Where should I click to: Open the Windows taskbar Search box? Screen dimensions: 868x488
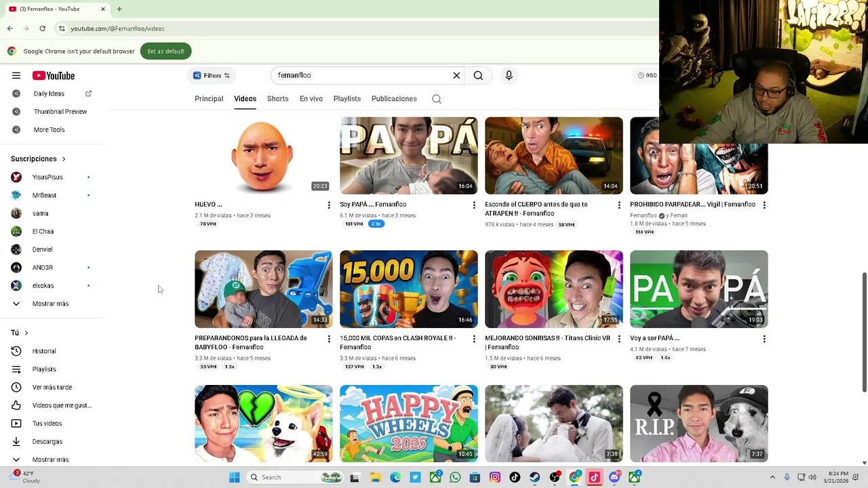tap(294, 477)
